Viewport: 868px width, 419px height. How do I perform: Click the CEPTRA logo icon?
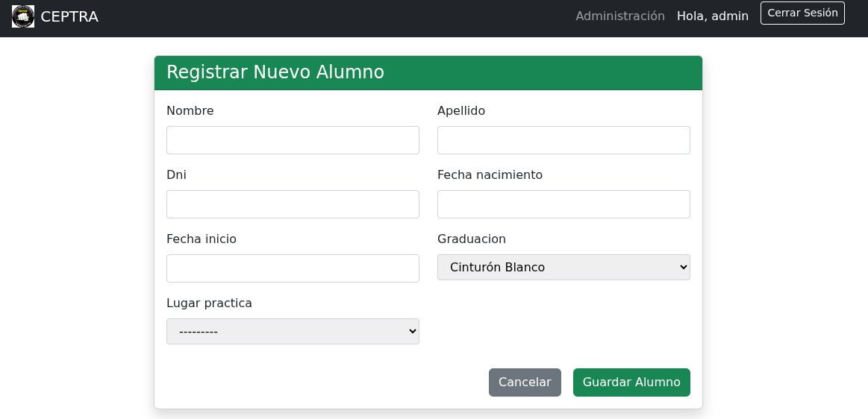pos(23,16)
